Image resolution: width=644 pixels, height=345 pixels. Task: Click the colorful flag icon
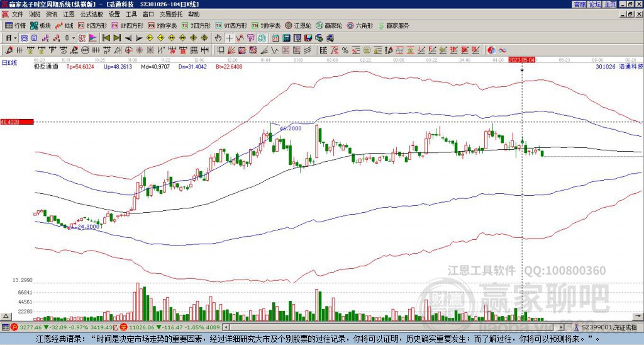(x=93, y=38)
